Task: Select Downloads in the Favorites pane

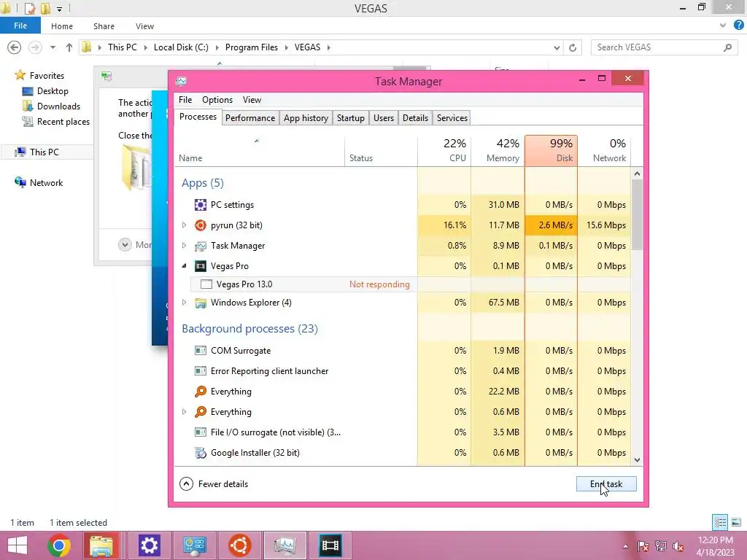Action: pos(58,106)
